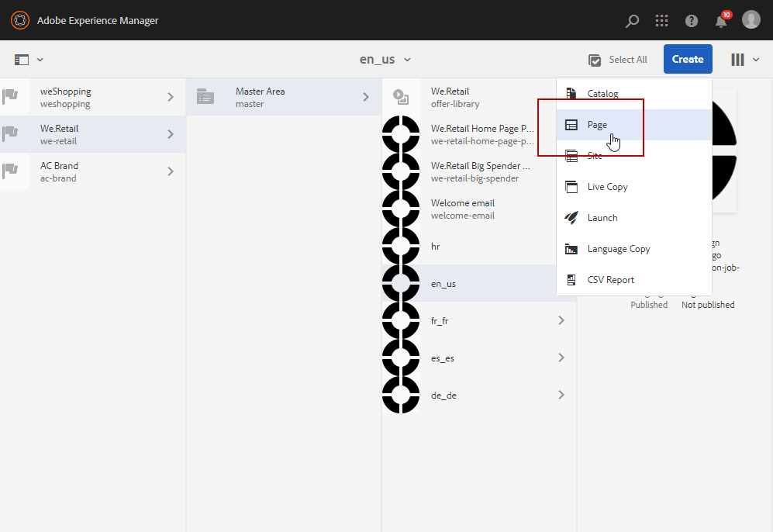This screenshot has width=773, height=532.
Task: Click the CSV Report icon
Action: point(571,280)
